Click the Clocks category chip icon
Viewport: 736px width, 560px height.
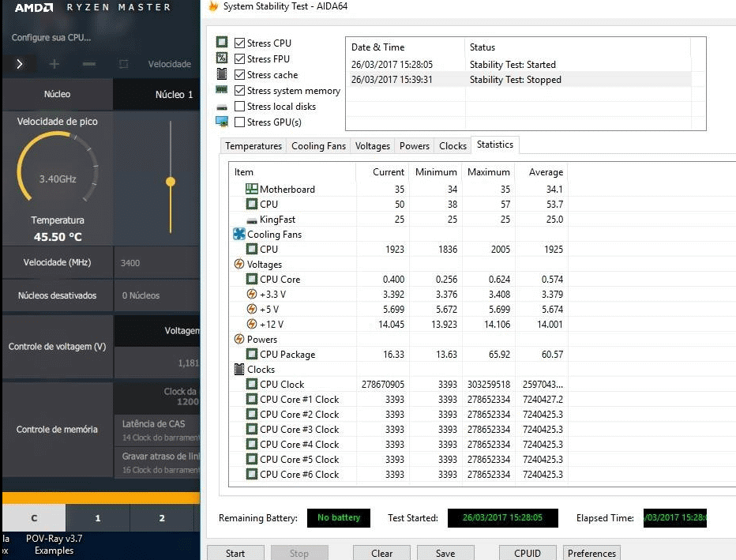pyautogui.click(x=239, y=369)
